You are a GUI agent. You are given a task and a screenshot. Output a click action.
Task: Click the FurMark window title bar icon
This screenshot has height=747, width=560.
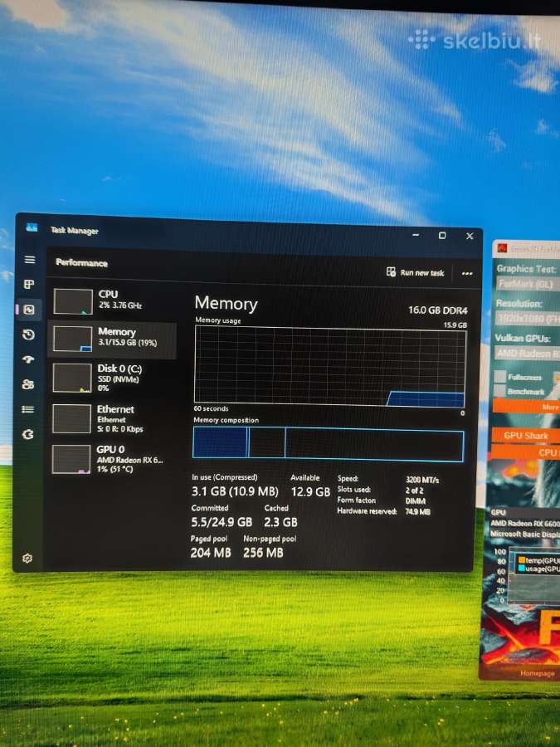pyautogui.click(x=502, y=248)
